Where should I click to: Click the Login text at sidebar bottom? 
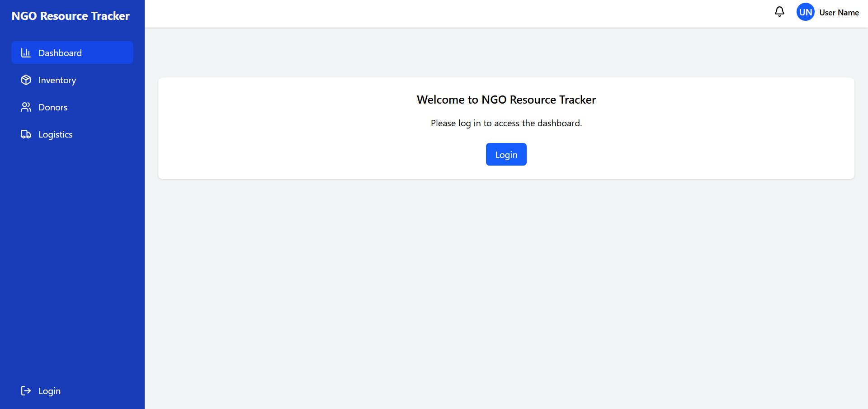(x=49, y=391)
